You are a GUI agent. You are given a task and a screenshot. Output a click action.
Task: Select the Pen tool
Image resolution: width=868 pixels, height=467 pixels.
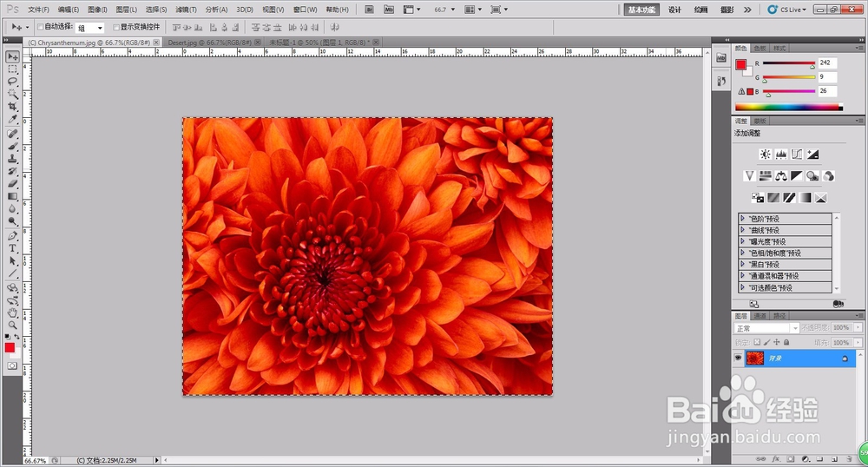tap(12, 236)
